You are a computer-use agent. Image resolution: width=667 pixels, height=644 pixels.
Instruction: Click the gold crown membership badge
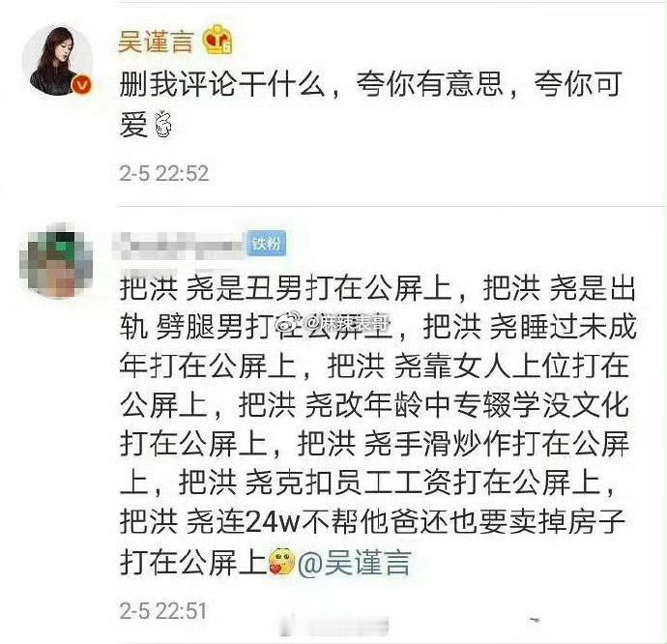click(x=217, y=40)
